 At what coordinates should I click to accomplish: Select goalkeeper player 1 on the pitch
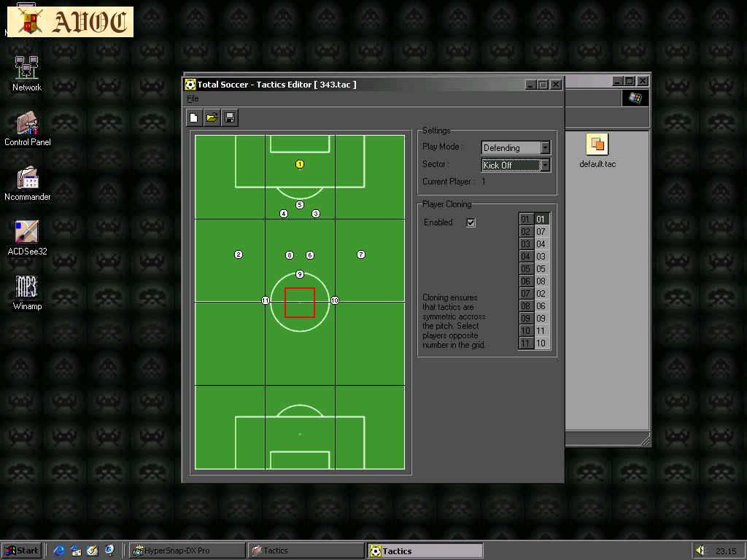(x=299, y=164)
